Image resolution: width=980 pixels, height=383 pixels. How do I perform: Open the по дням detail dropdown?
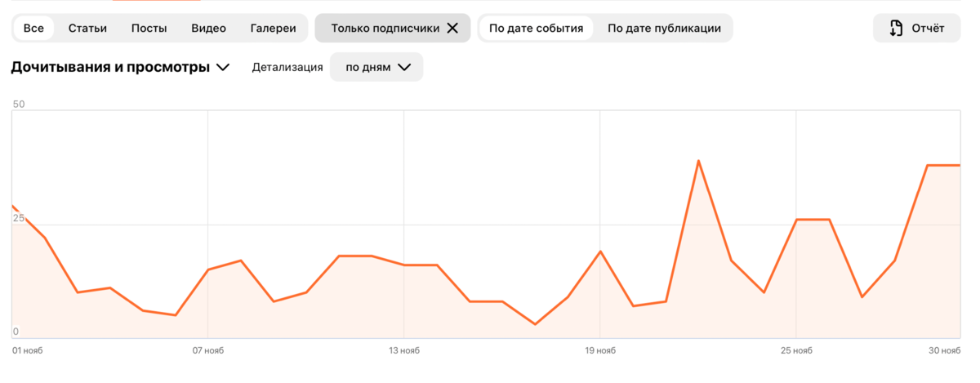[376, 67]
